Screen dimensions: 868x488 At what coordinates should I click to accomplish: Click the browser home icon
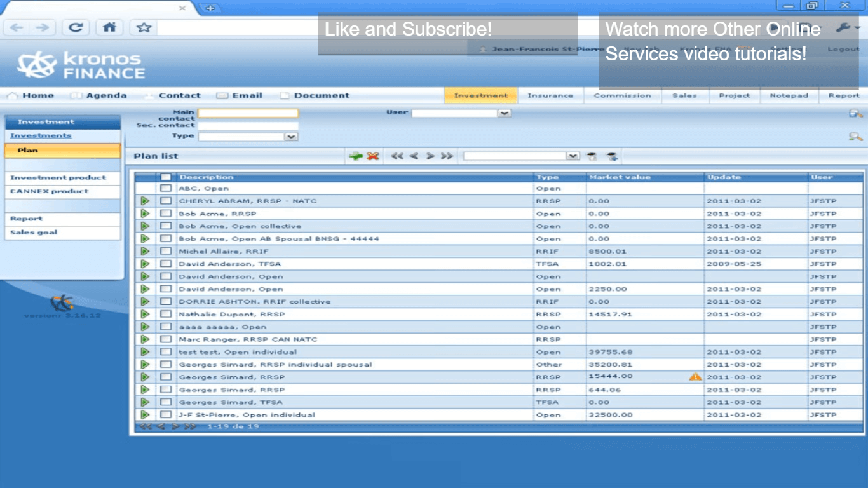[x=109, y=27]
